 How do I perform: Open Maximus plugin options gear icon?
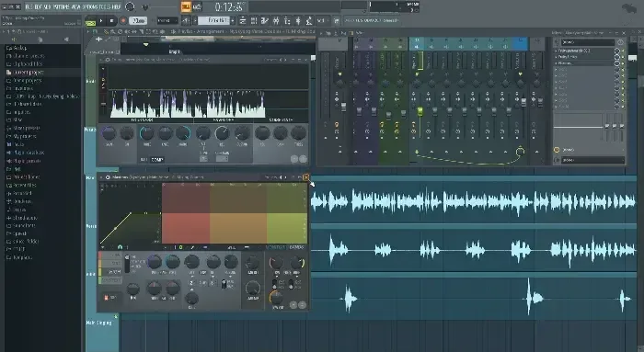pos(108,177)
